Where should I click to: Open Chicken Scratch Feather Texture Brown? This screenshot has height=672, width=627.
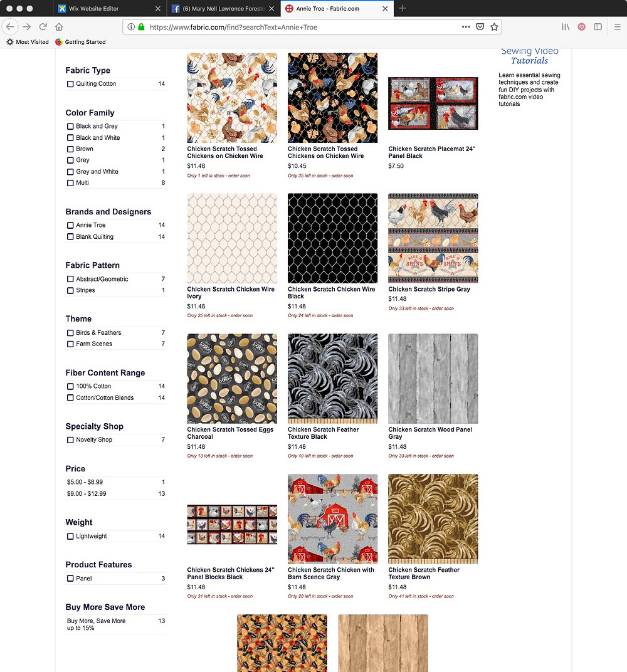click(424, 574)
